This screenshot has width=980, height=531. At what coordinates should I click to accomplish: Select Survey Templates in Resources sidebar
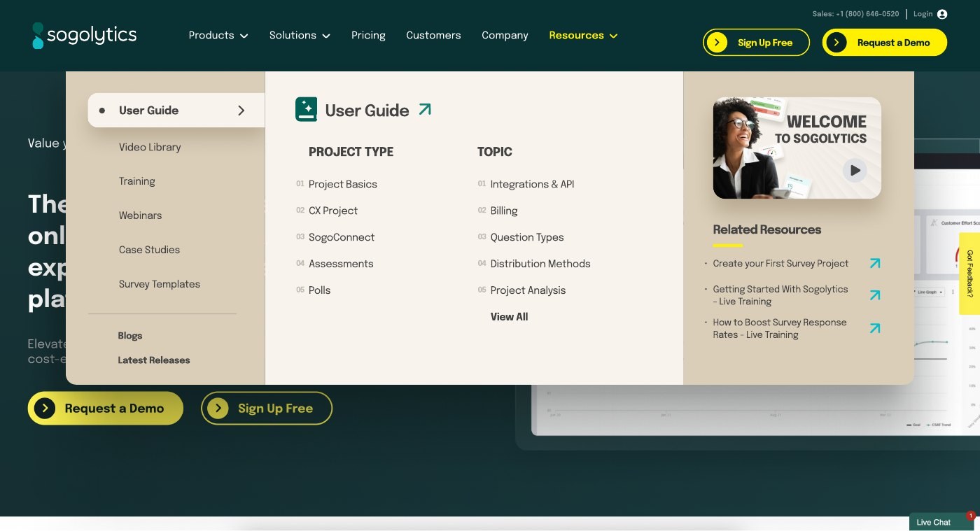(160, 284)
